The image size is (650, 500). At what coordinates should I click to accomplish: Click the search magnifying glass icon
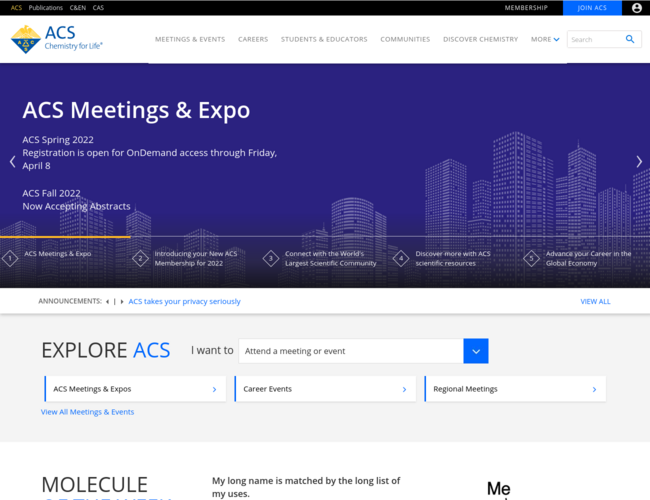(630, 39)
